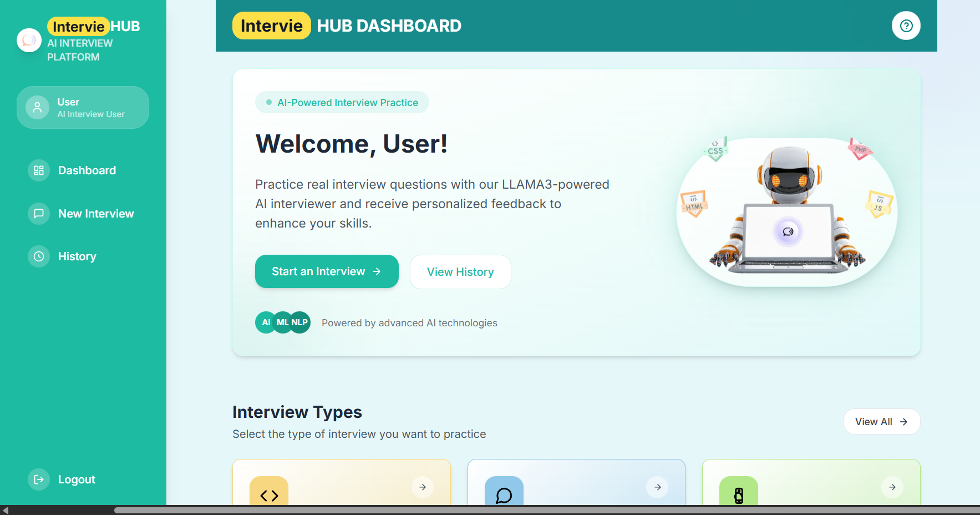Click the User avatar icon in sidebar
The height and width of the screenshot is (515, 980).
tap(37, 107)
